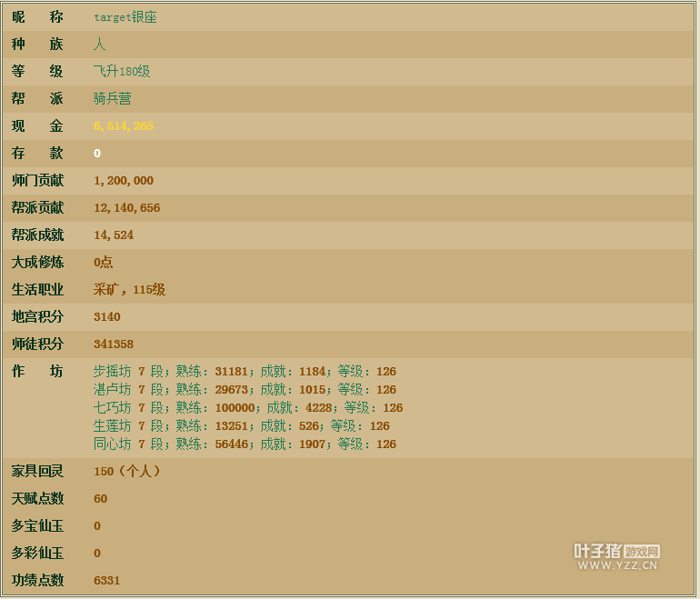The height and width of the screenshot is (599, 700).
Task: Select the 家具回灵 value 150（个人）
Action: tap(128, 472)
